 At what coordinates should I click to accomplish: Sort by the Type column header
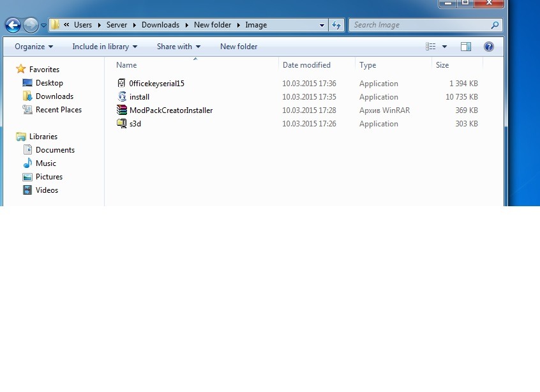coord(368,66)
